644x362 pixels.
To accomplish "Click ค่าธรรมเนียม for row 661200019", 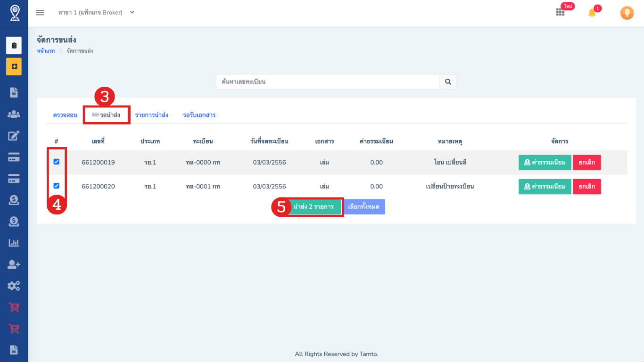I will (545, 163).
